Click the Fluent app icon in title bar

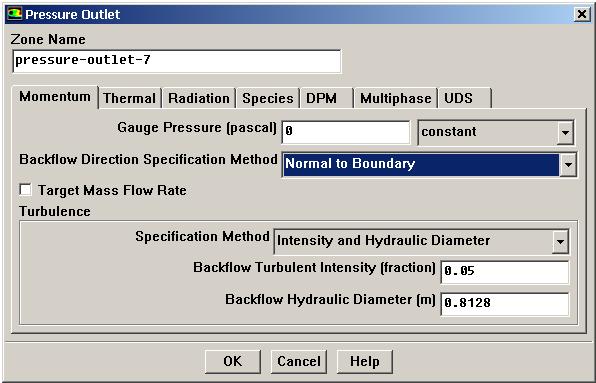coord(14,14)
